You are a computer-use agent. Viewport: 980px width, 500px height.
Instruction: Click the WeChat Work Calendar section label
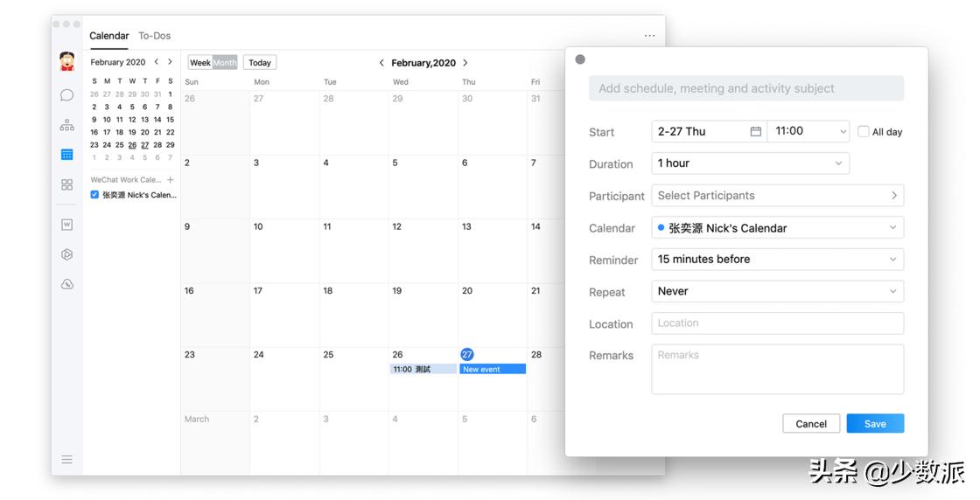[x=126, y=180]
